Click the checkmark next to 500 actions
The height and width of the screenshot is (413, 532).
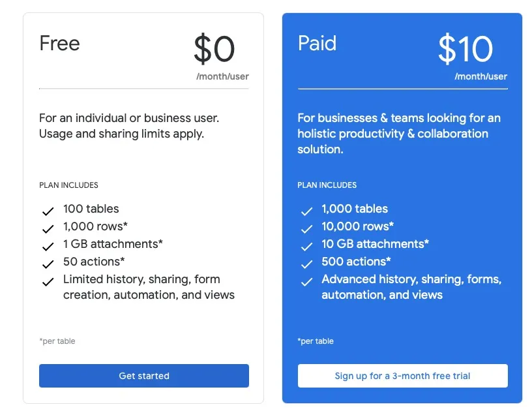(x=306, y=264)
